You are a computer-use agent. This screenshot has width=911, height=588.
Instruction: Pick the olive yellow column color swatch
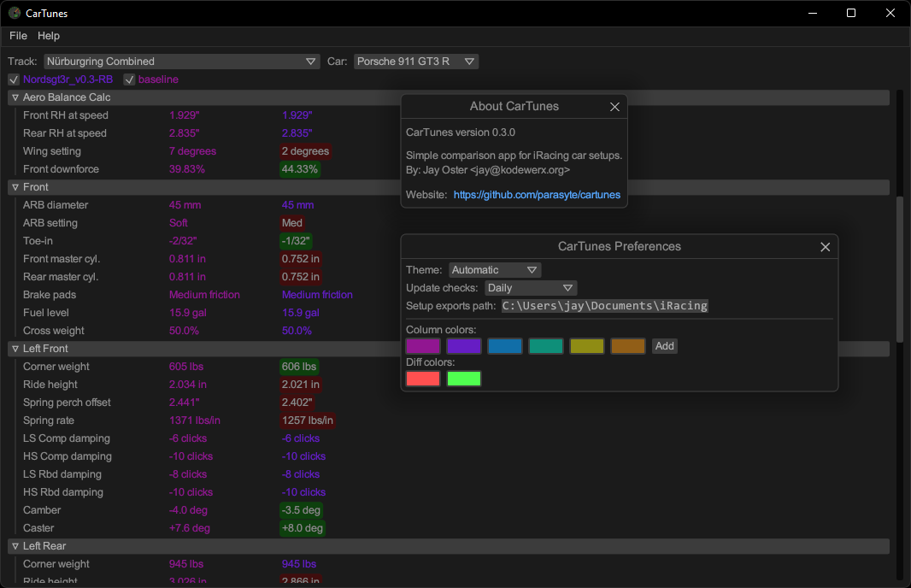[587, 346]
